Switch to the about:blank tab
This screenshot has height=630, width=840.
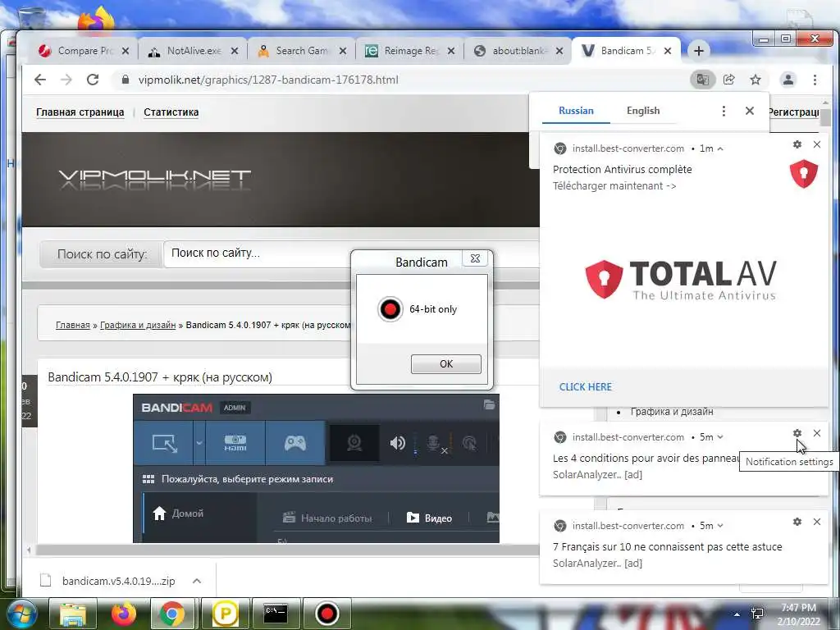pos(518,51)
